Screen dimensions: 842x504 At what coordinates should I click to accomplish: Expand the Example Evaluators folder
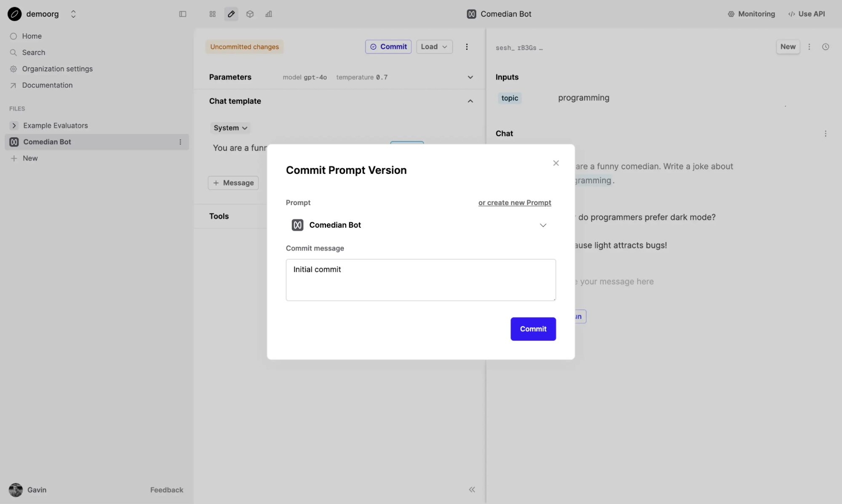click(14, 125)
